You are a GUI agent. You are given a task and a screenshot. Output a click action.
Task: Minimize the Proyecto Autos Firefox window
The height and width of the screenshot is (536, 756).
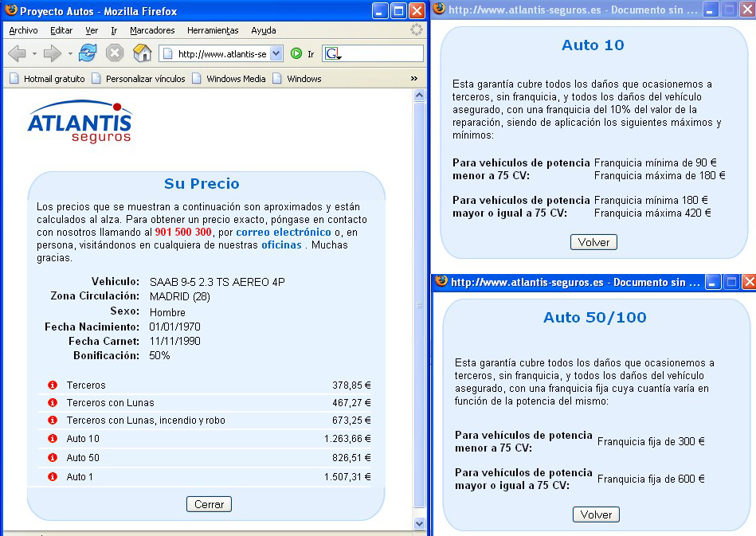point(380,10)
